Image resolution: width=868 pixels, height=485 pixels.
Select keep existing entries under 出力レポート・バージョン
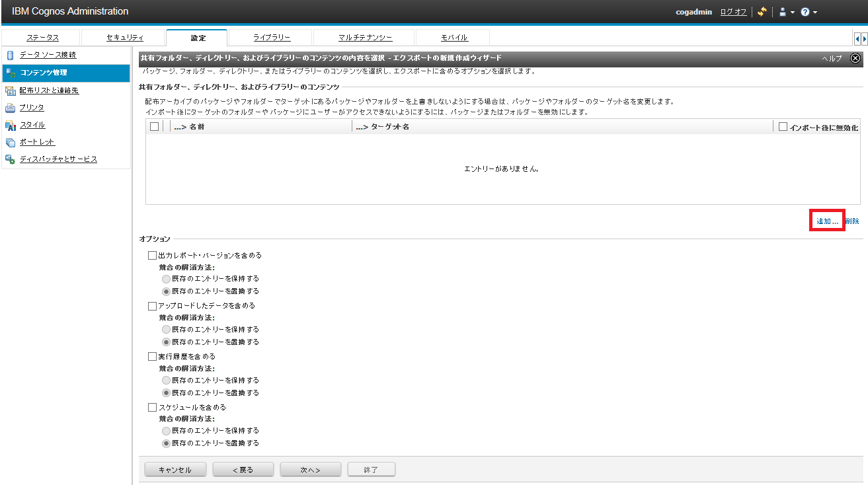point(166,279)
